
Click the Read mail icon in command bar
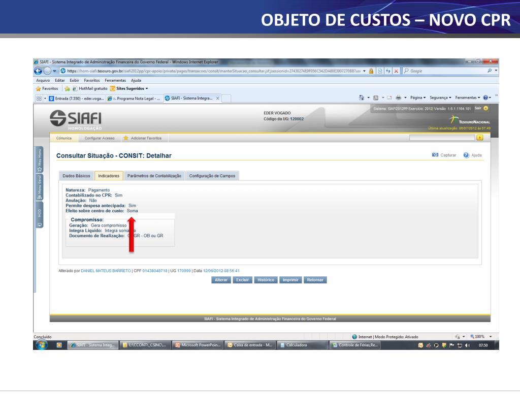click(x=389, y=98)
